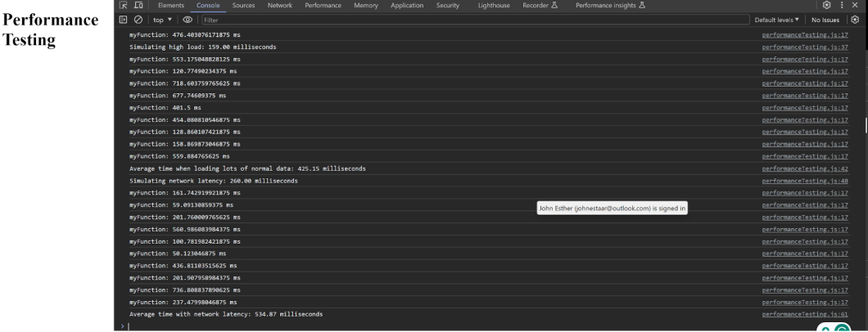Select the Console tab

(208, 6)
